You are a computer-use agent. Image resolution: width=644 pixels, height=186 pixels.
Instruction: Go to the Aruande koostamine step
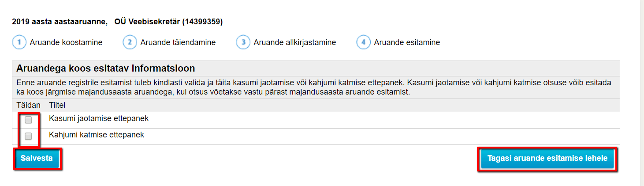tap(66, 42)
